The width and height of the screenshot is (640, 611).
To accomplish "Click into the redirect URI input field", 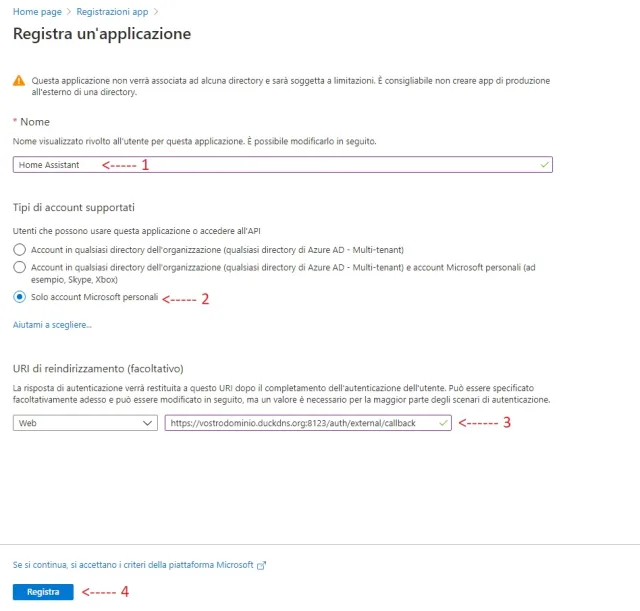I will [x=300, y=423].
